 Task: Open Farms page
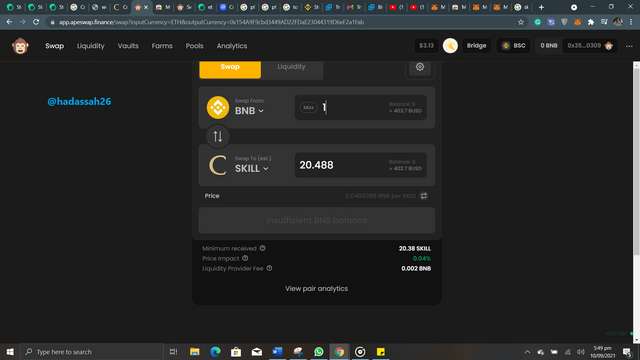click(x=162, y=46)
